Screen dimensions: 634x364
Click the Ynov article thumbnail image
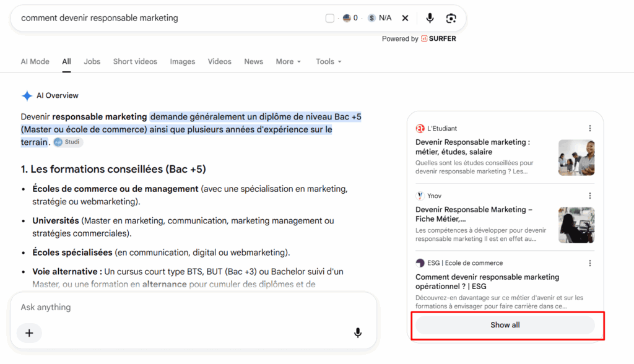(576, 225)
